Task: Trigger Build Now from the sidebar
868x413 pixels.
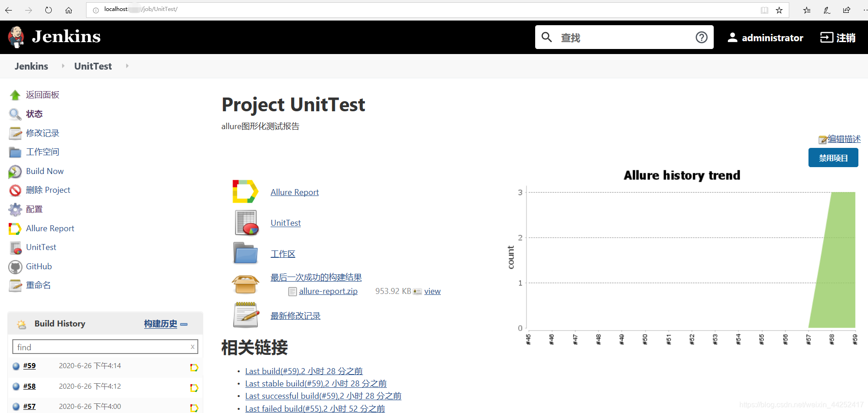Action: (x=45, y=171)
